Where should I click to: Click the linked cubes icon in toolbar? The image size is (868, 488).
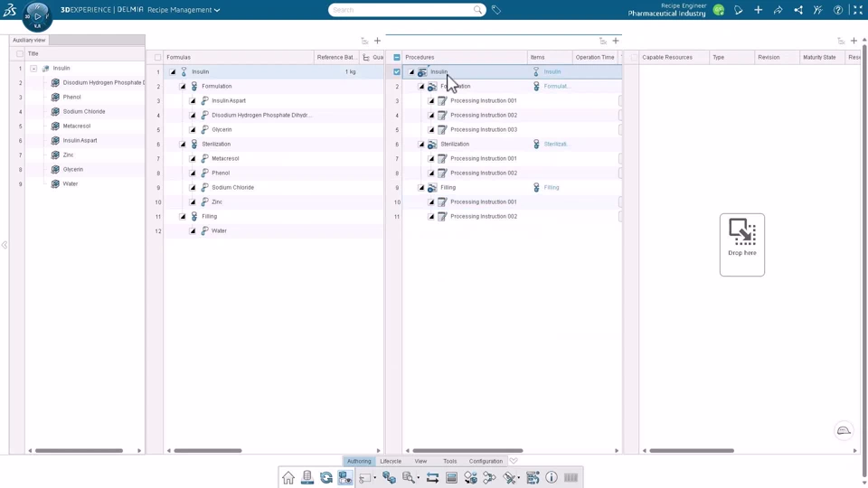(x=389, y=477)
